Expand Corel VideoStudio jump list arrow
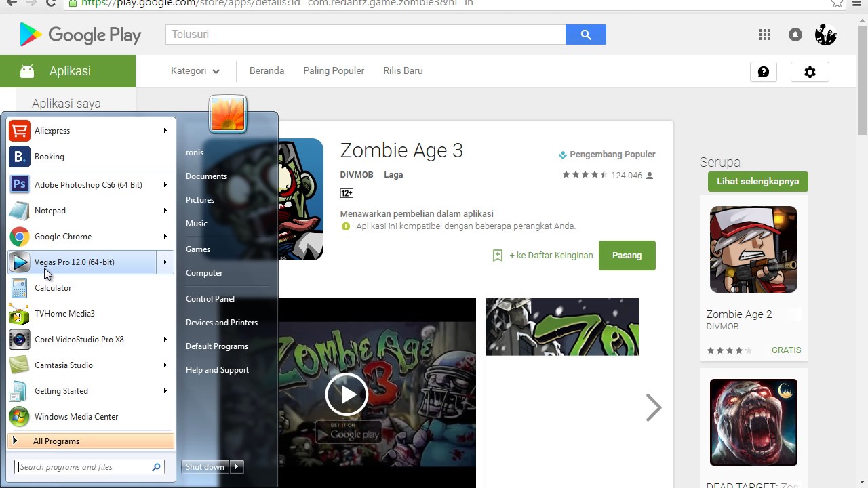This screenshot has width=868, height=488. click(x=165, y=340)
